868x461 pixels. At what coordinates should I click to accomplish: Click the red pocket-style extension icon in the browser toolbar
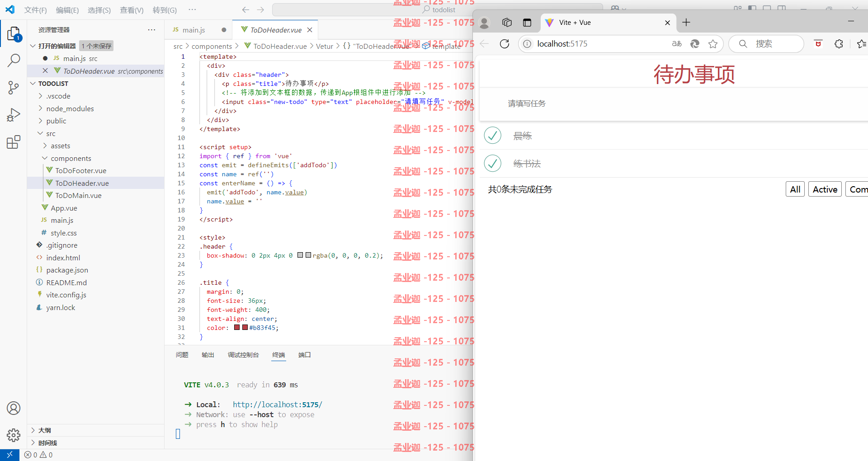coord(818,44)
